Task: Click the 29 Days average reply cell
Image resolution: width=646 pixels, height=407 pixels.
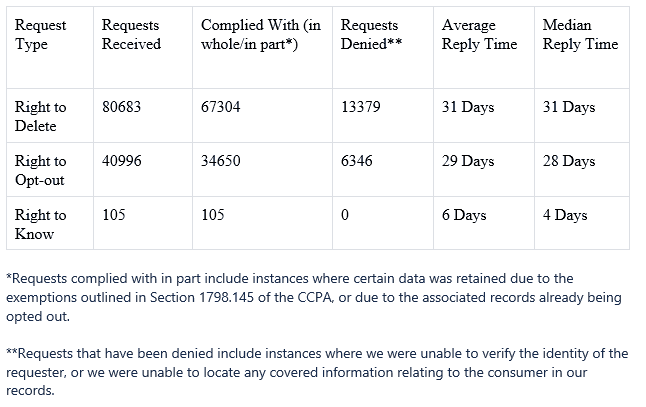Action: click(x=468, y=161)
